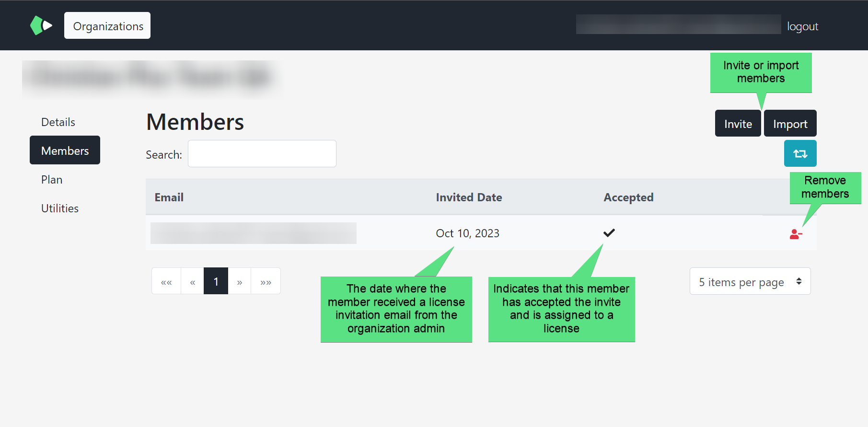Click inside the Search field
This screenshot has height=427, width=868.
click(262, 153)
